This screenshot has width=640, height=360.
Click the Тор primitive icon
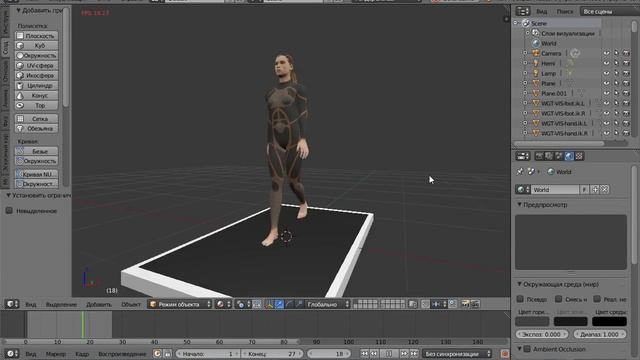(x=20, y=105)
